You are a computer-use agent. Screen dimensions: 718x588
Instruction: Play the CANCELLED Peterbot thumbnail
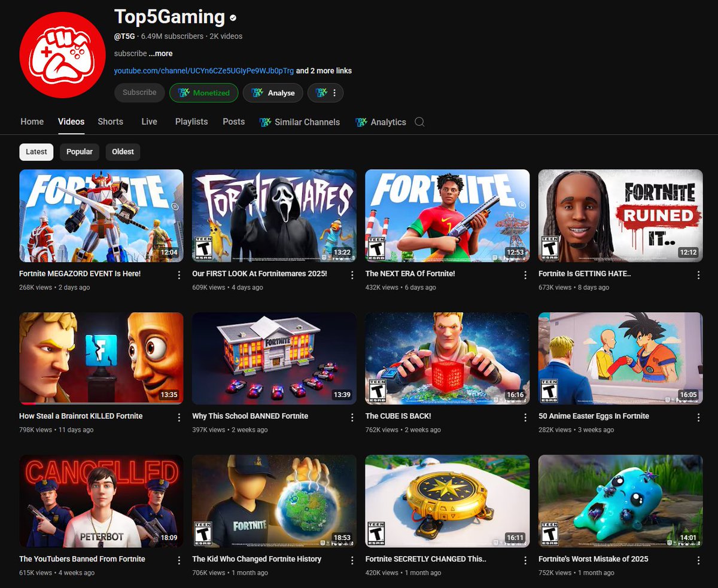point(101,501)
